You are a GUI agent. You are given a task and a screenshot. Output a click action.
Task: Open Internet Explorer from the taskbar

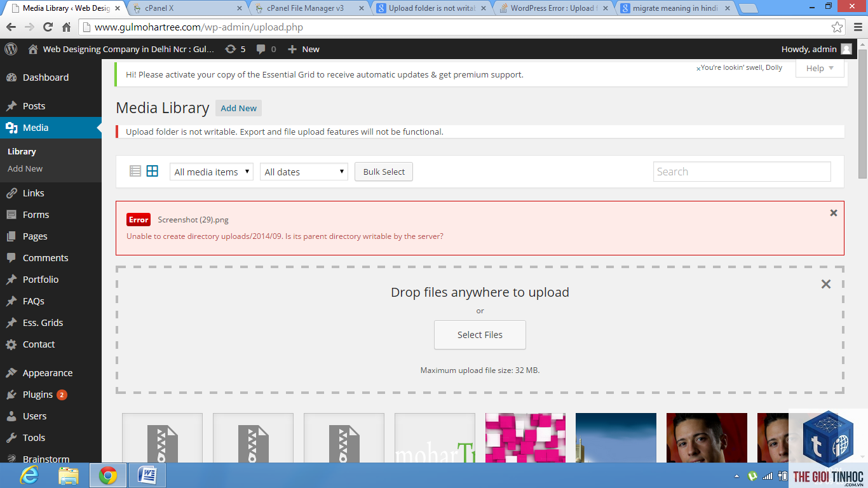coord(29,475)
